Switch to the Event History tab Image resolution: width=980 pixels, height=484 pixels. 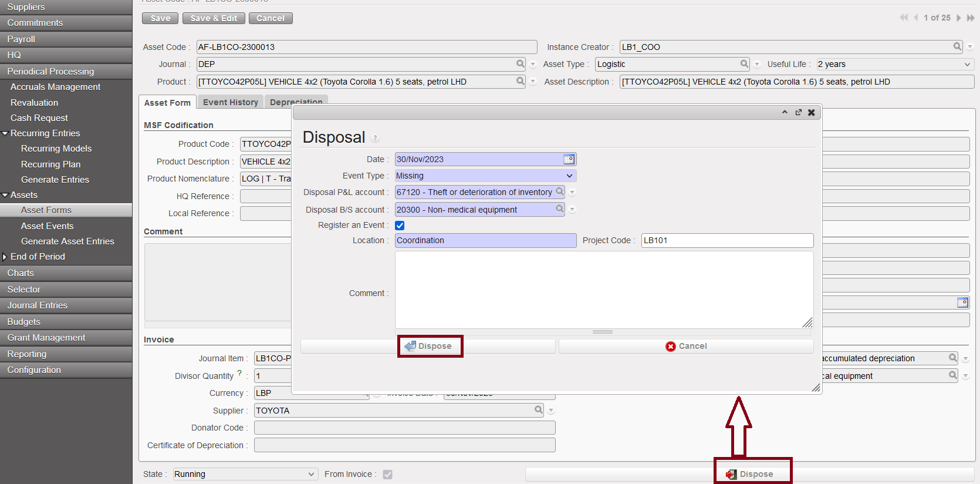click(231, 102)
